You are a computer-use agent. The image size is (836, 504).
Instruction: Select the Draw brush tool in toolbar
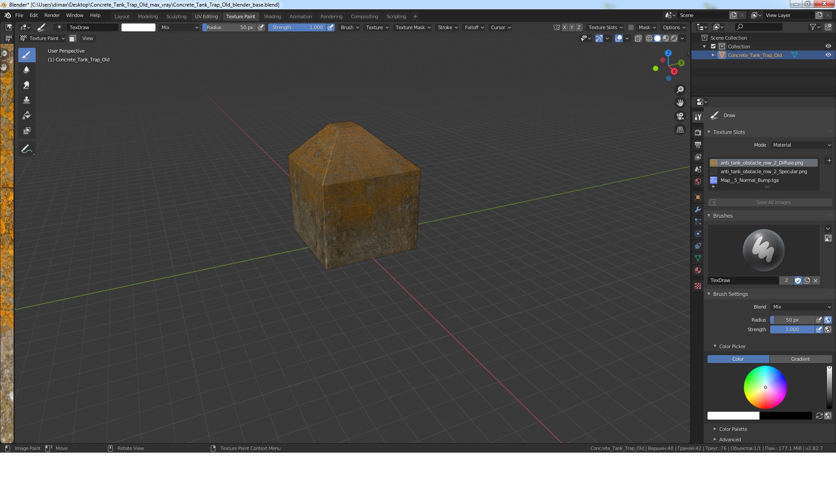pyautogui.click(x=27, y=55)
